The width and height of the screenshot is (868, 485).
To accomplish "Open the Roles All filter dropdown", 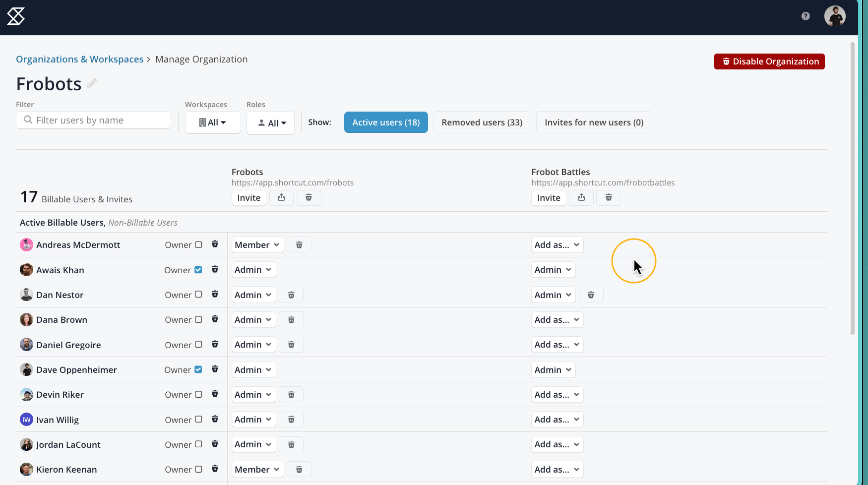I will pos(270,123).
